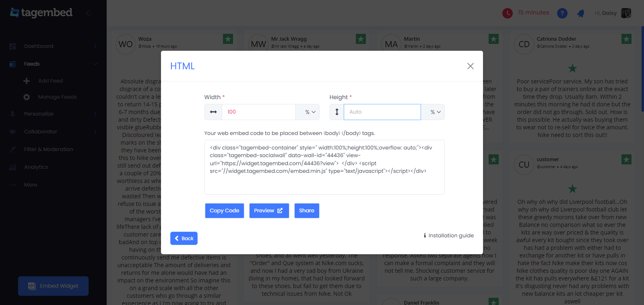Select Add Feed option
The height and width of the screenshot is (305, 644).
coord(50,81)
